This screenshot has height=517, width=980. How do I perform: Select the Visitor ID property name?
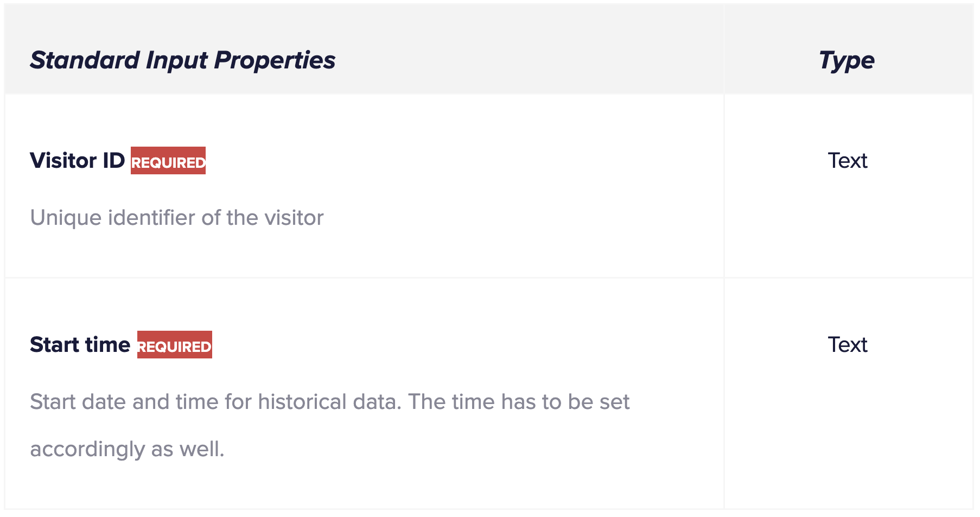pos(78,161)
